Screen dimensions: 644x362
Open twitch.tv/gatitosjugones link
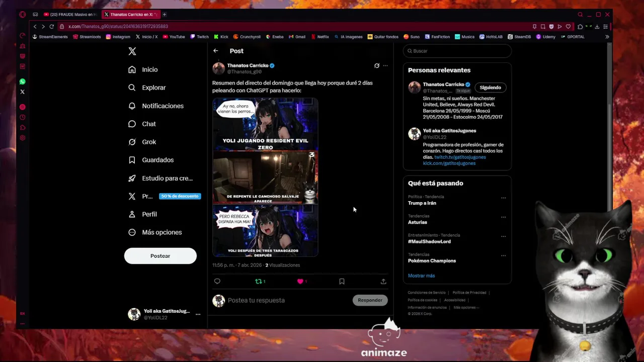(x=460, y=157)
